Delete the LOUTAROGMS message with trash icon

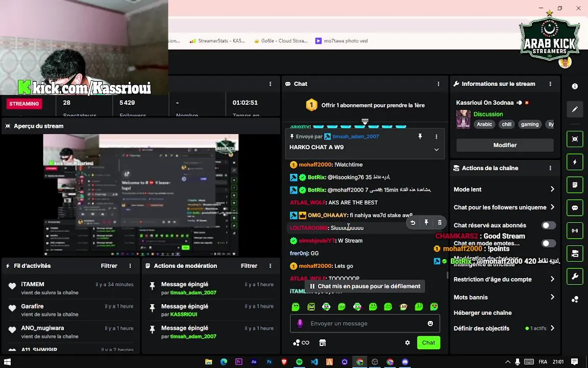[x=439, y=223]
